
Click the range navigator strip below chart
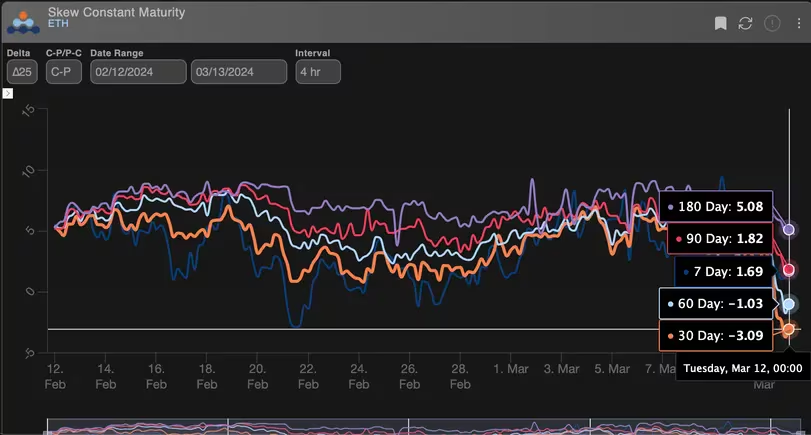point(405,426)
